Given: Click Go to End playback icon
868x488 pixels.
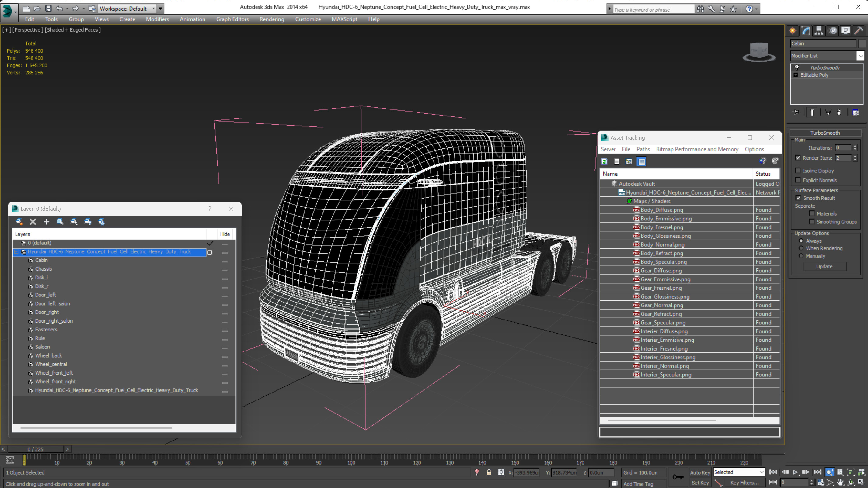Looking at the screenshot, I should tap(817, 472).
